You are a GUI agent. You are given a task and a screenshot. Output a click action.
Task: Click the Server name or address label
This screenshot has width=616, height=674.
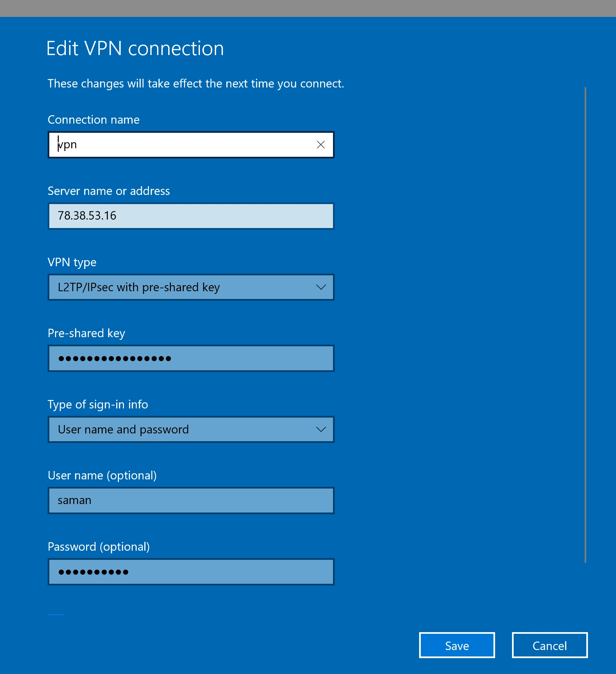109,191
